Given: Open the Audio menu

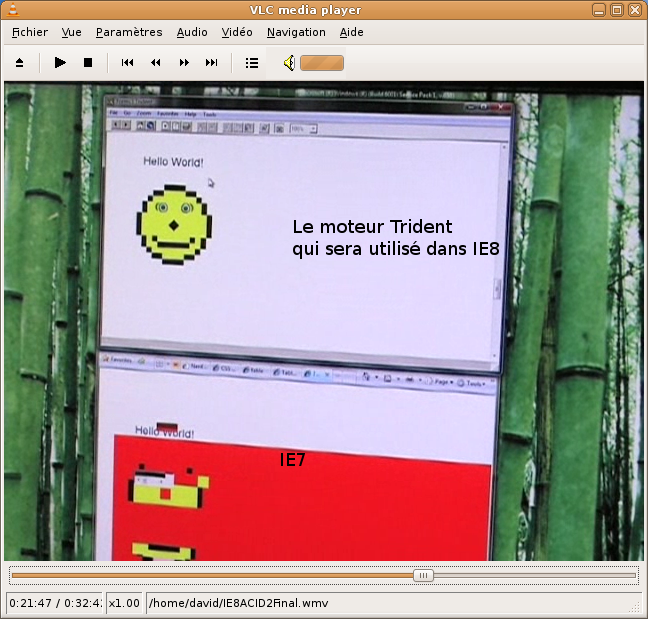Looking at the screenshot, I should click(192, 32).
